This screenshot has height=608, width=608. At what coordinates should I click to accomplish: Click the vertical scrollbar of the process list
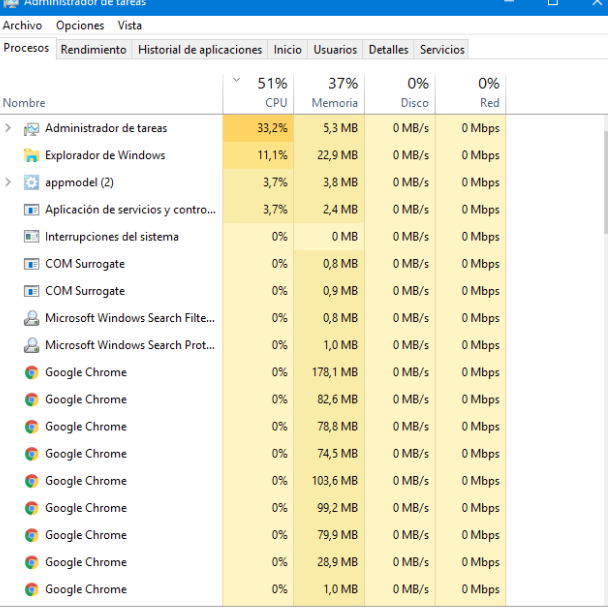(606, 182)
